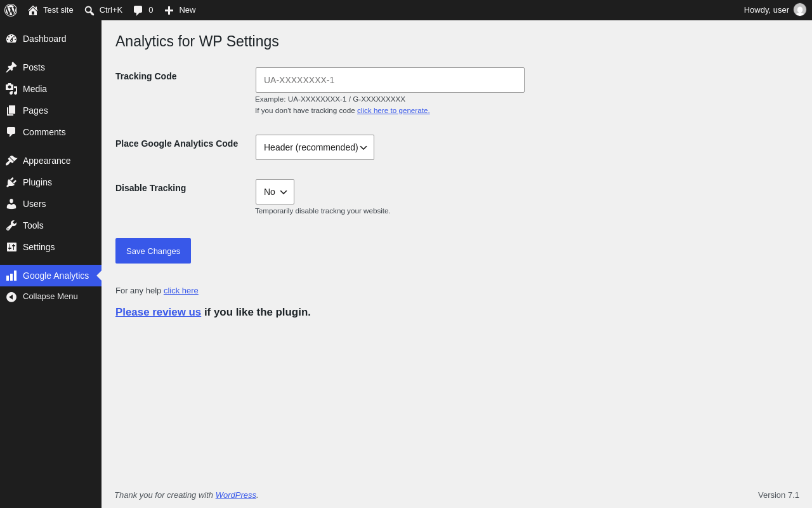The width and height of the screenshot is (812, 508).
Task: Collapse the admin menu
Action: pos(51,297)
